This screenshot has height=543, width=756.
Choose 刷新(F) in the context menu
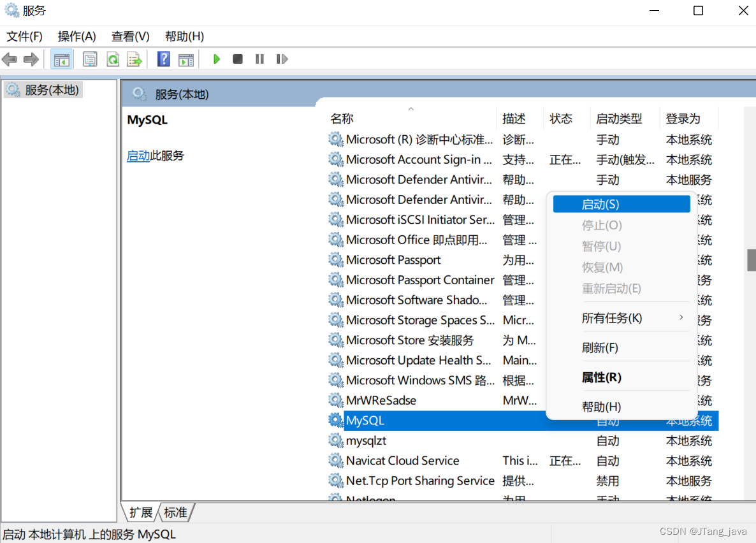click(621, 348)
